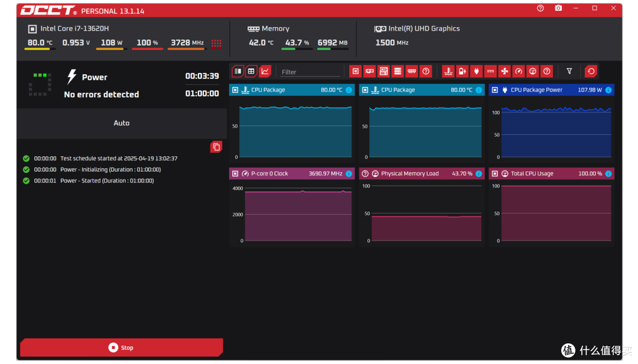
Task: Switch to the table layout view icon
Action: coord(252,71)
